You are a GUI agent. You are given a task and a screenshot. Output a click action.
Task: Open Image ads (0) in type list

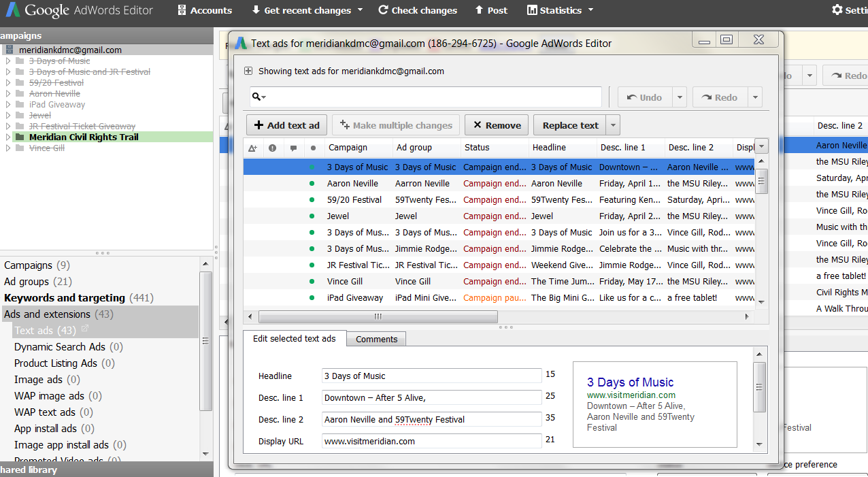click(x=47, y=380)
